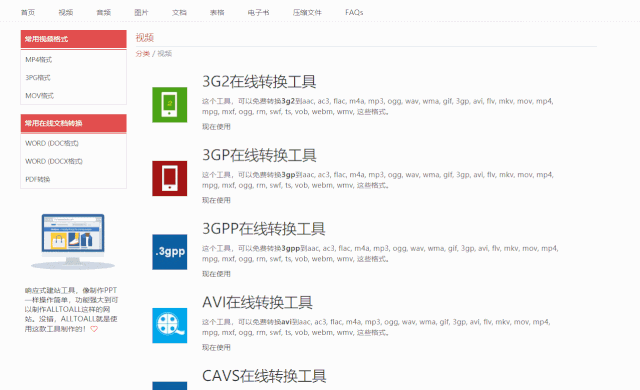The height and width of the screenshot is (390, 640).
Task: Open the AVI在线转换工具 heading
Action: 258,302
